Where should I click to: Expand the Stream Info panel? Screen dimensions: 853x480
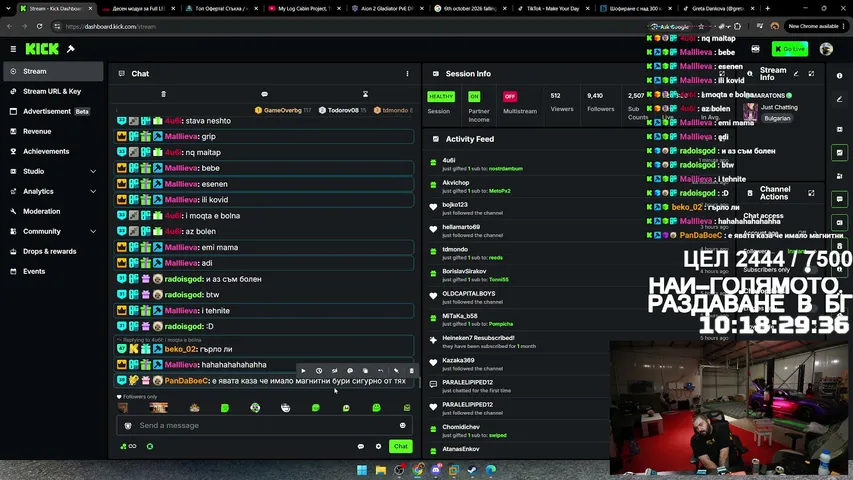click(811, 73)
